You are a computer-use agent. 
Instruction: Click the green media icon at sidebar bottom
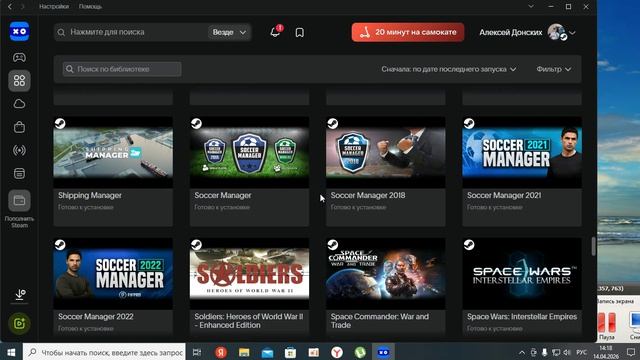pyautogui.click(x=19, y=324)
